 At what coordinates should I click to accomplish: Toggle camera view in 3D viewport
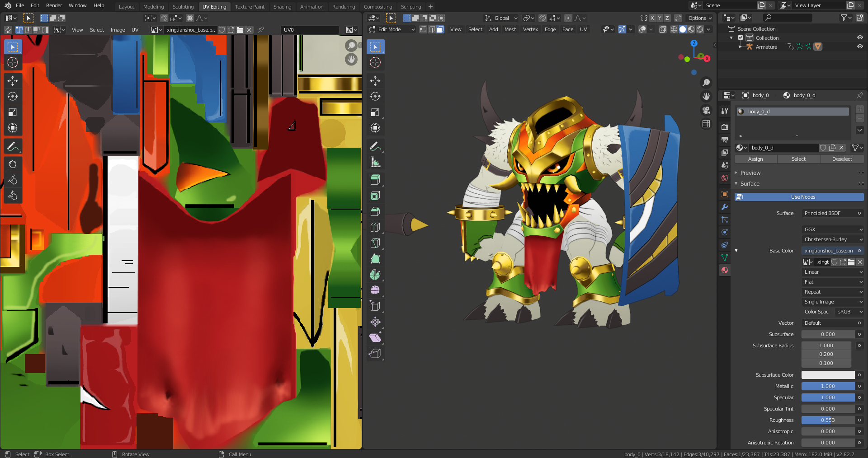706,110
